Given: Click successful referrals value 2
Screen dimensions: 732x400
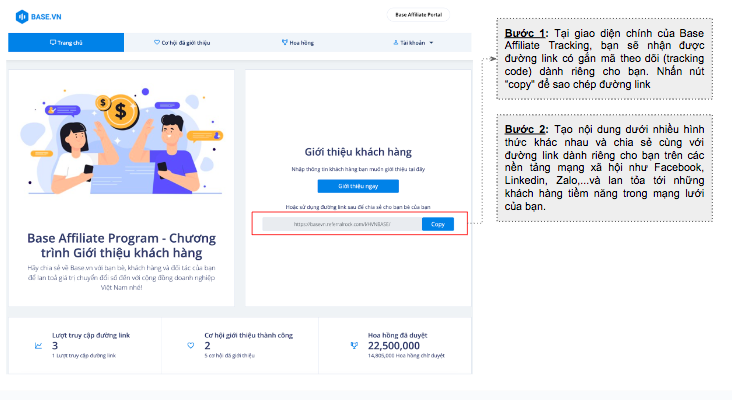Looking at the screenshot, I should click(207, 346).
